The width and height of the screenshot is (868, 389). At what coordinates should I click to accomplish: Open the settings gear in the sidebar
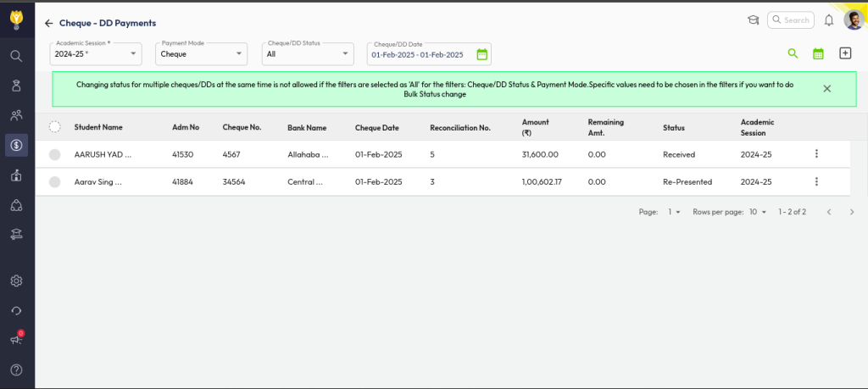coord(16,281)
